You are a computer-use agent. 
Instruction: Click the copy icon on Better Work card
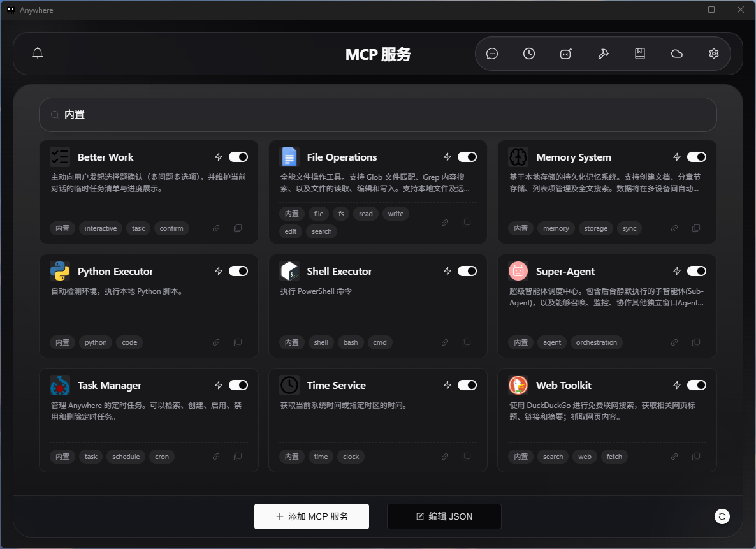pos(238,228)
